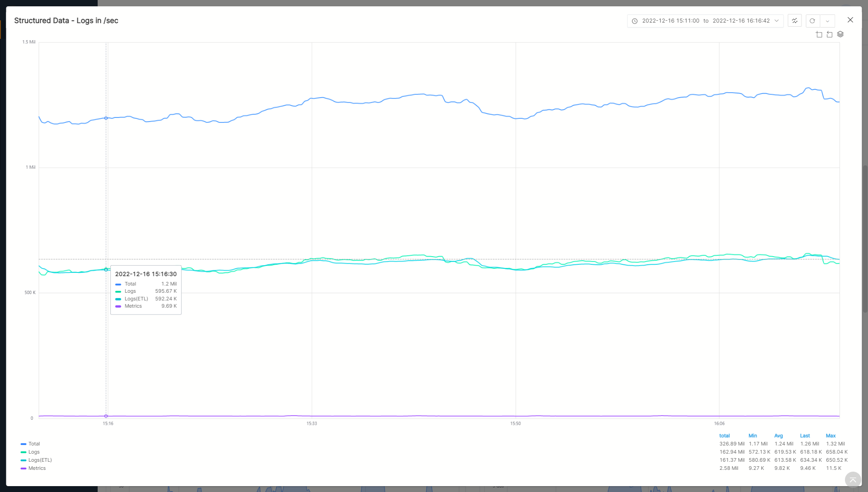
Task: Click the area zoom icon
Action: 819,34
